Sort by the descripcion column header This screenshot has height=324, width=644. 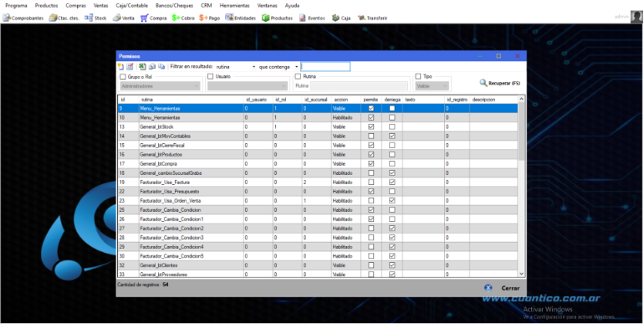click(493, 100)
